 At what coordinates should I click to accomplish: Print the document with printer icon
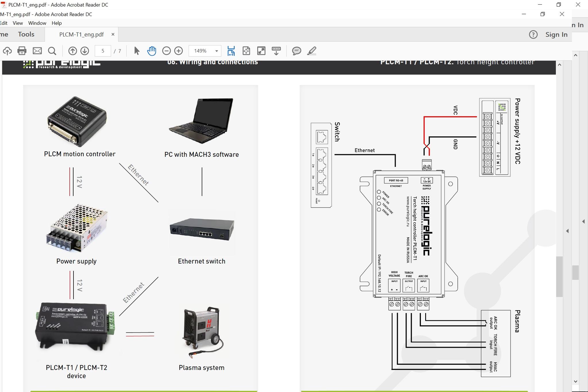click(x=22, y=51)
